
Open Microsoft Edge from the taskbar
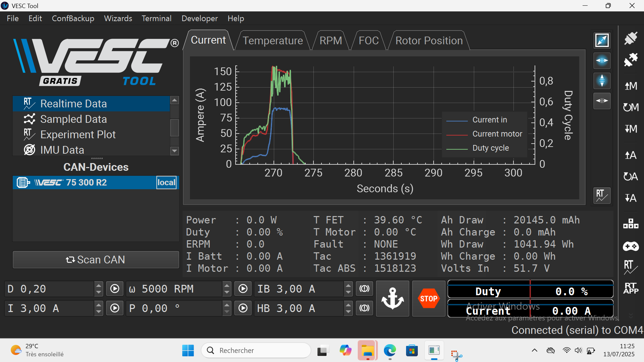pyautogui.click(x=390, y=351)
